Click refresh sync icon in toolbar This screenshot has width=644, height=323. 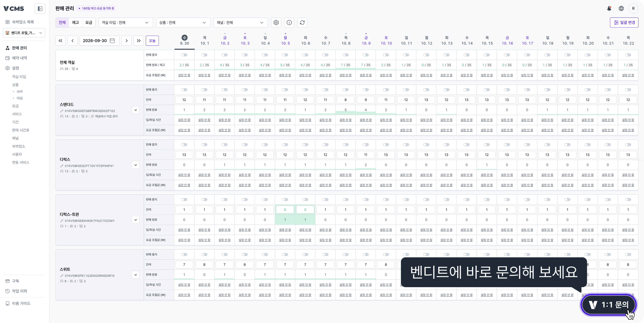[x=302, y=22]
